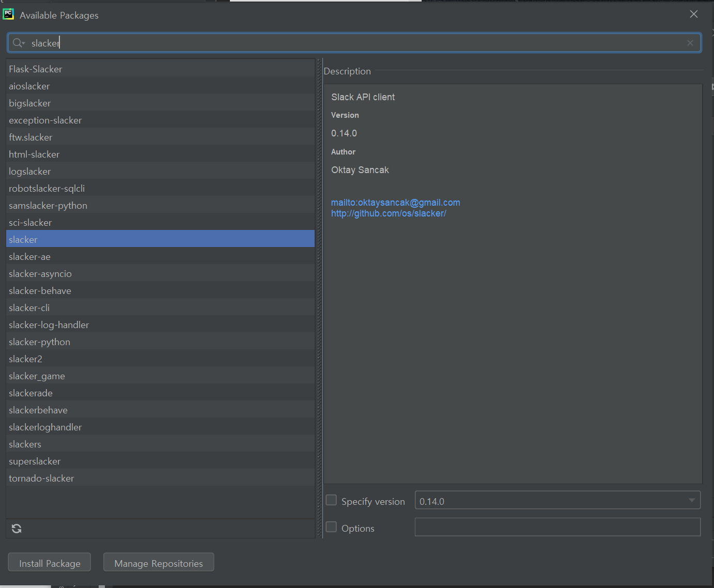Viewport: 714px width, 588px height.
Task: Select the highlighted slacker package row
Action: 160,239
